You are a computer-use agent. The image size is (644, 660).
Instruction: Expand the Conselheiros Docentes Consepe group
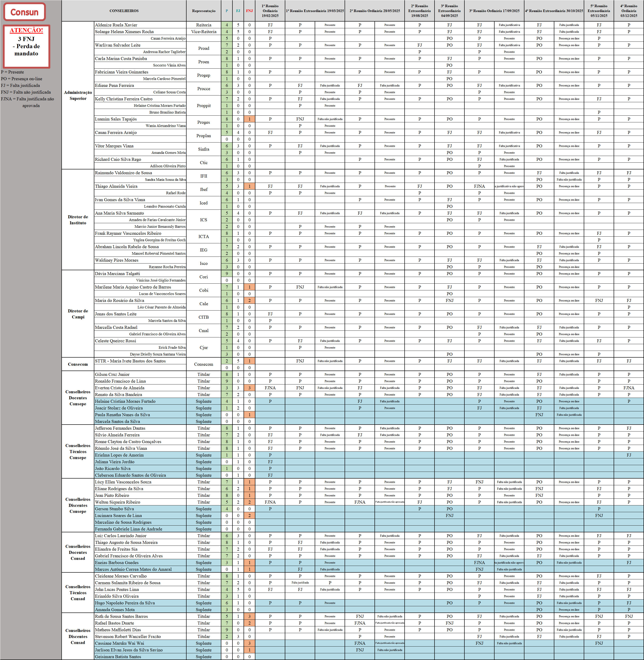click(x=78, y=398)
